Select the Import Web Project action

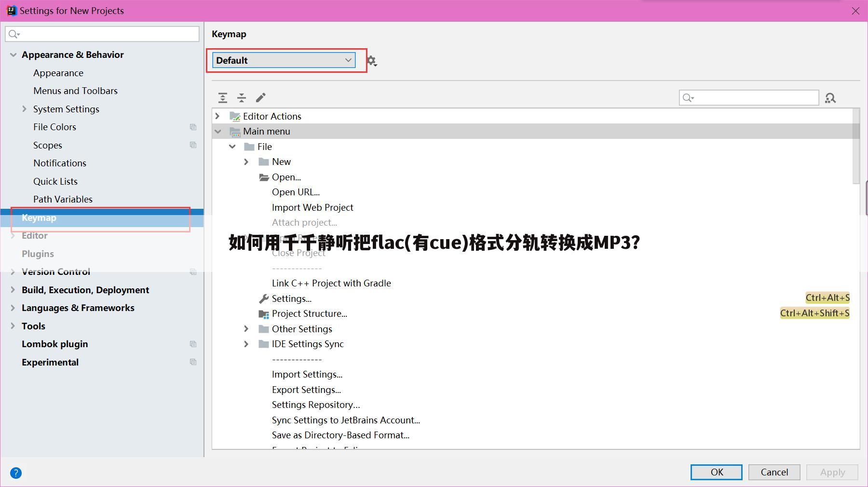coord(312,207)
